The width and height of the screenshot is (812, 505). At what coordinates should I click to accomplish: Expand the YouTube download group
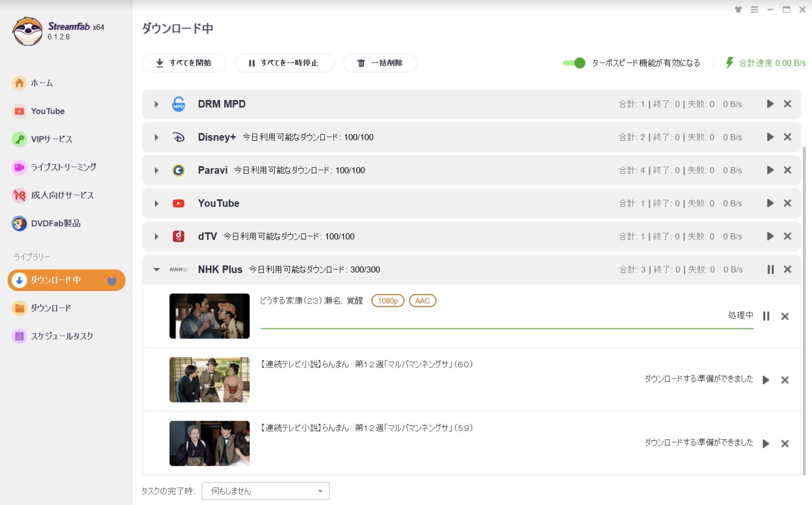coord(156,203)
